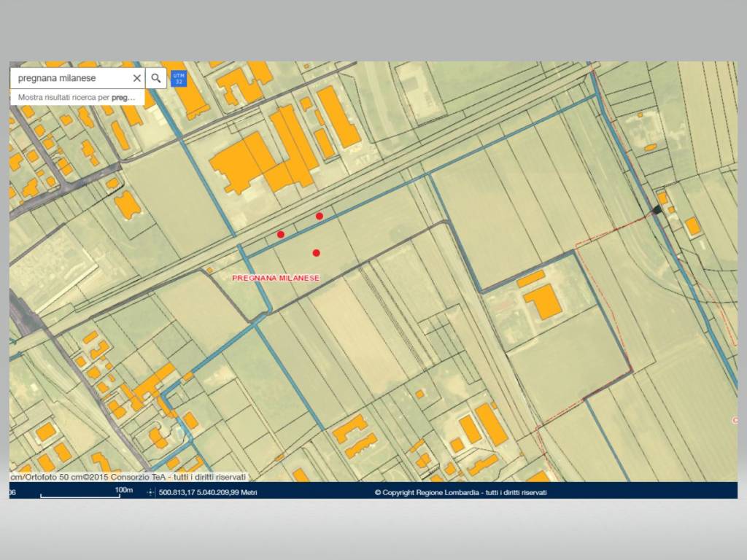Click the coordinates readout '500.813,17 5.040.209,99 Metri'
The image size is (747, 560).
pyautogui.click(x=208, y=492)
